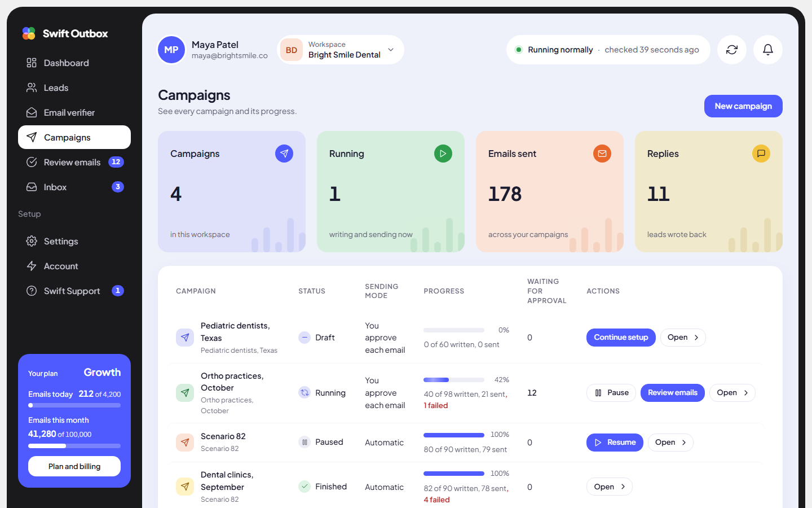Click the Emails this month usage bar
The width and height of the screenshot is (812, 508).
(74, 446)
